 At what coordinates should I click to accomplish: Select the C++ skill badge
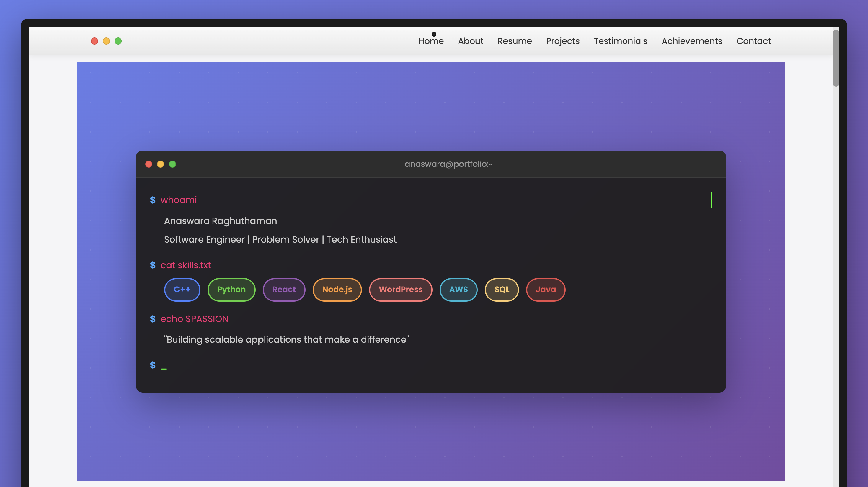pos(182,290)
